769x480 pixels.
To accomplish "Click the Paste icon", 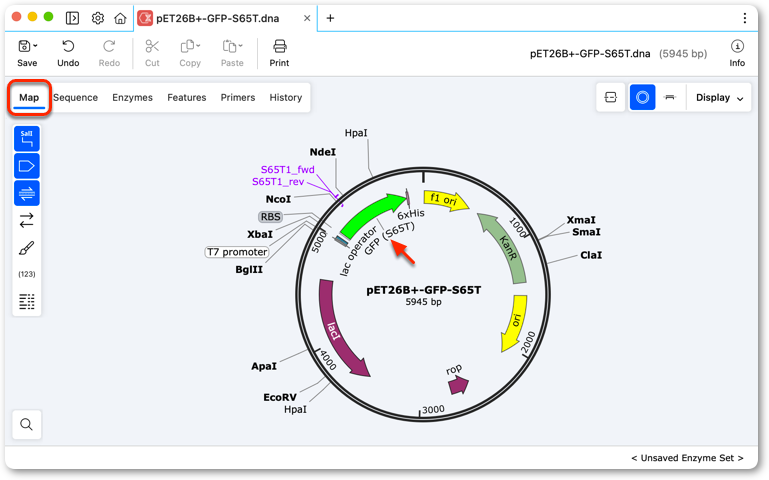I will (x=229, y=47).
